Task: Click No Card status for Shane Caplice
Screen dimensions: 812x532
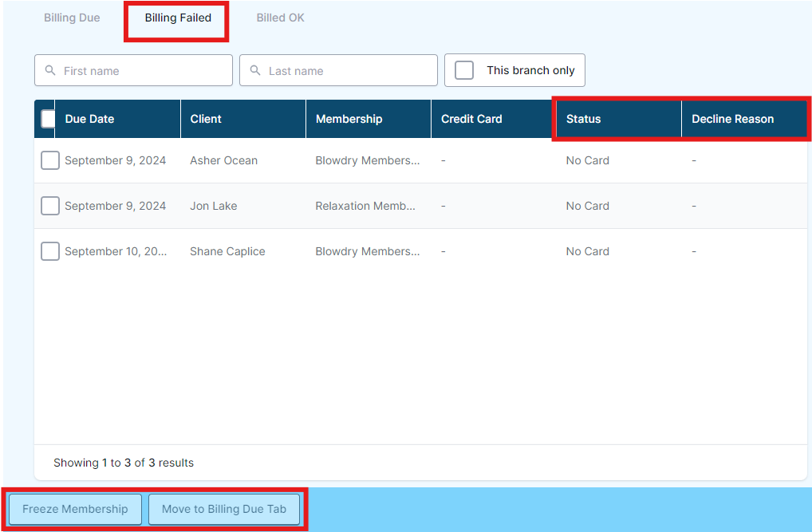Action: click(x=587, y=251)
